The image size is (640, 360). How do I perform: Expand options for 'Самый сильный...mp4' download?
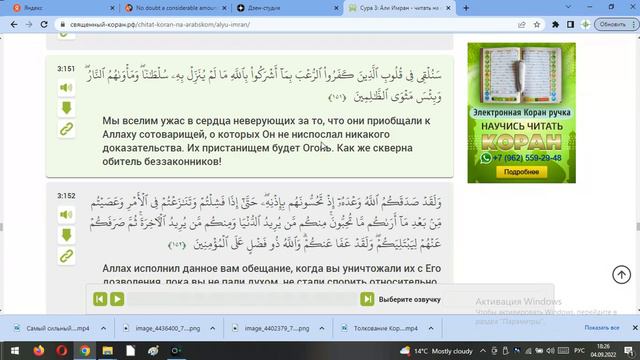click(103, 328)
